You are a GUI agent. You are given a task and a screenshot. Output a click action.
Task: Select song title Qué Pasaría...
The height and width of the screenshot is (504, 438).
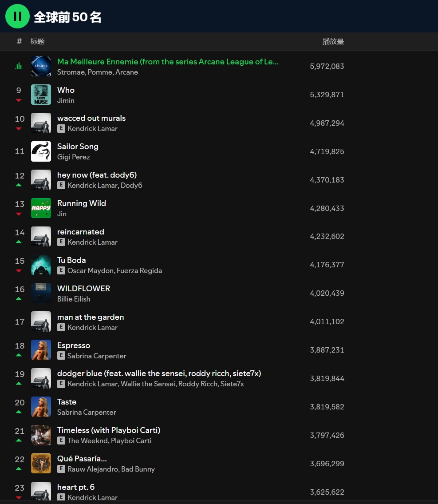[x=82, y=459]
